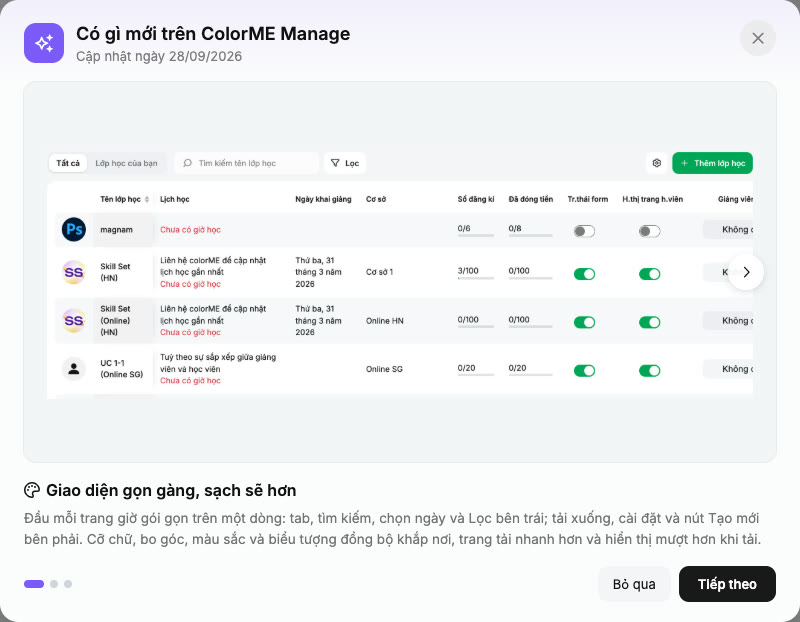Open the Không dropdown in magnam row
The image size is (800, 622).
[x=728, y=230]
